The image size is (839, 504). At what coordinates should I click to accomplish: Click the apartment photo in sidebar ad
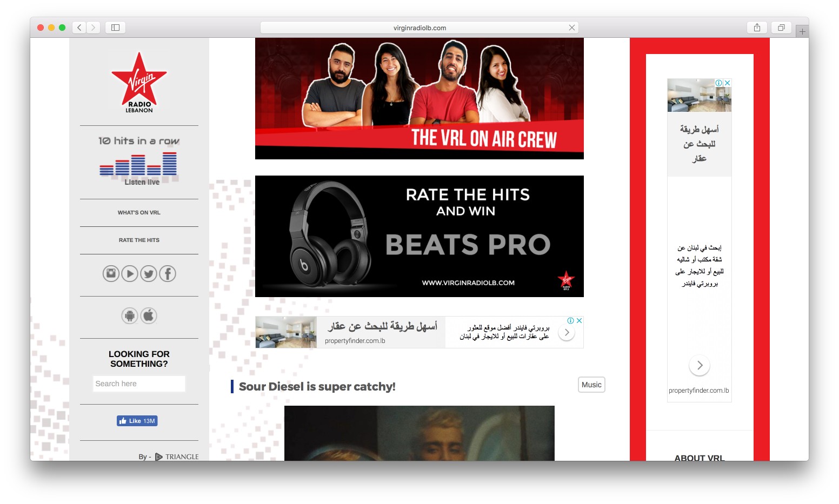pos(700,95)
